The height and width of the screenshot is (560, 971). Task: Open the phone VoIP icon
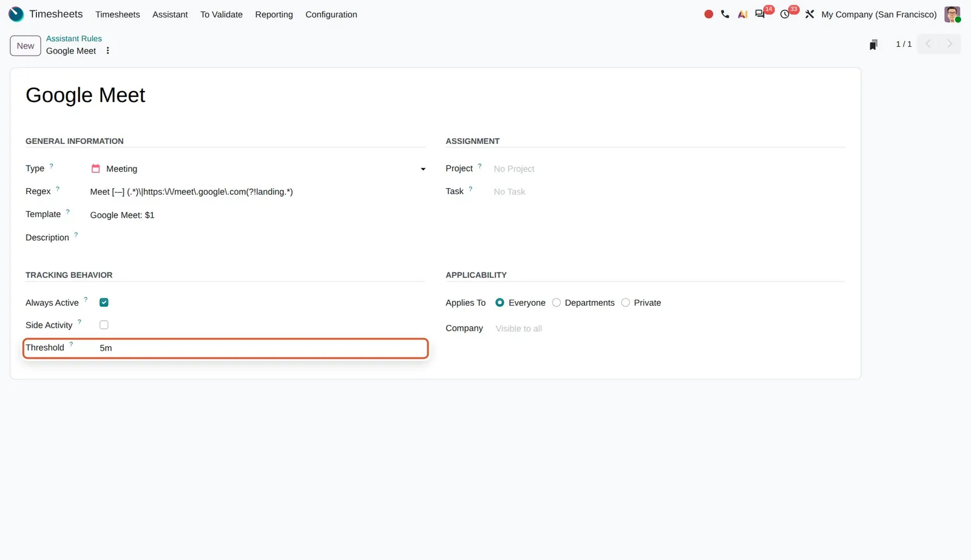[x=725, y=14]
